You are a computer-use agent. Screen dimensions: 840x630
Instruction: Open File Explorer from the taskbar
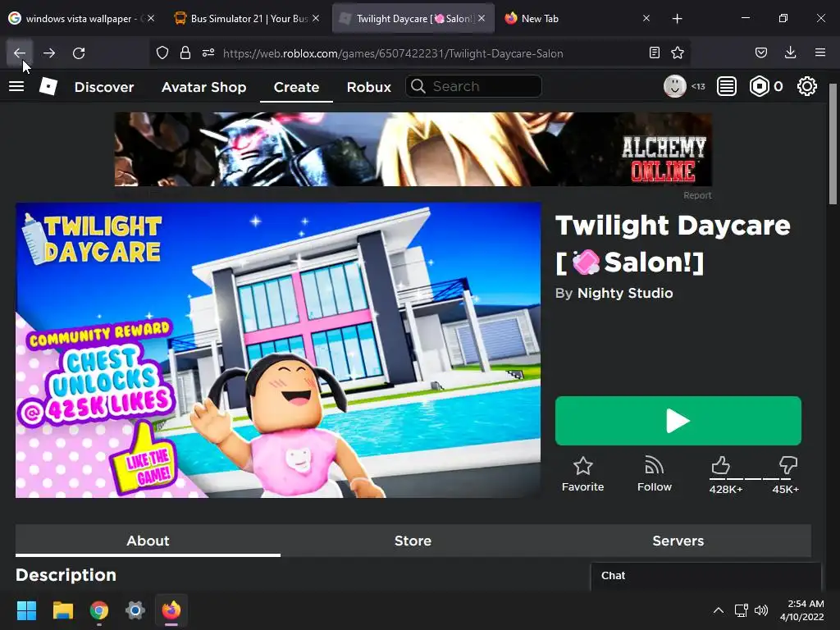click(62, 610)
